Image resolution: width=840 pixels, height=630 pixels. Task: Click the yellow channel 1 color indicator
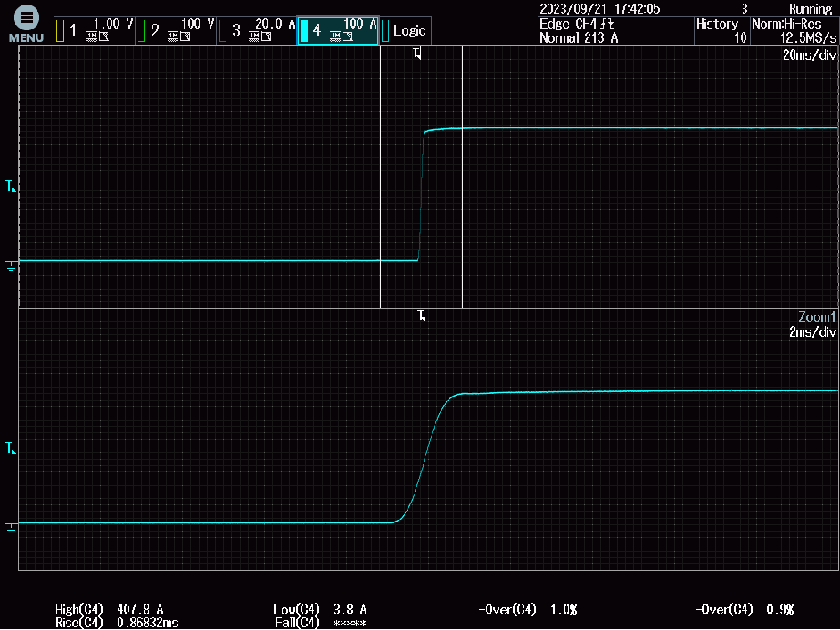60,31
